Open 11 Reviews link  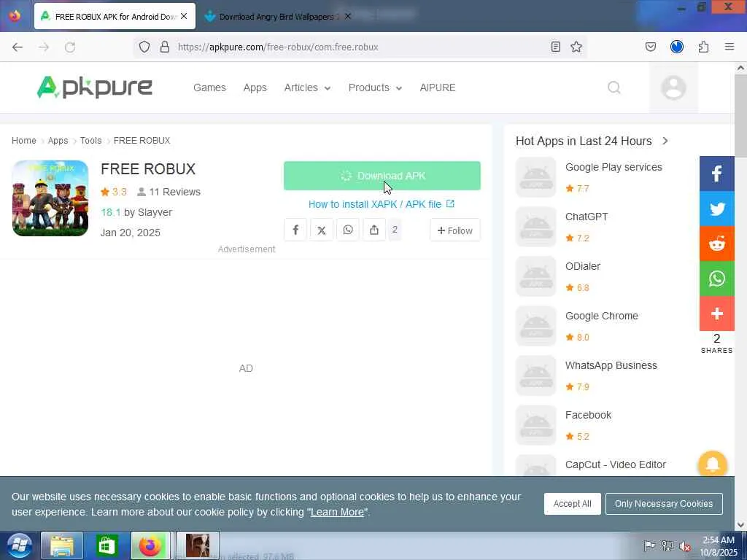(169, 192)
